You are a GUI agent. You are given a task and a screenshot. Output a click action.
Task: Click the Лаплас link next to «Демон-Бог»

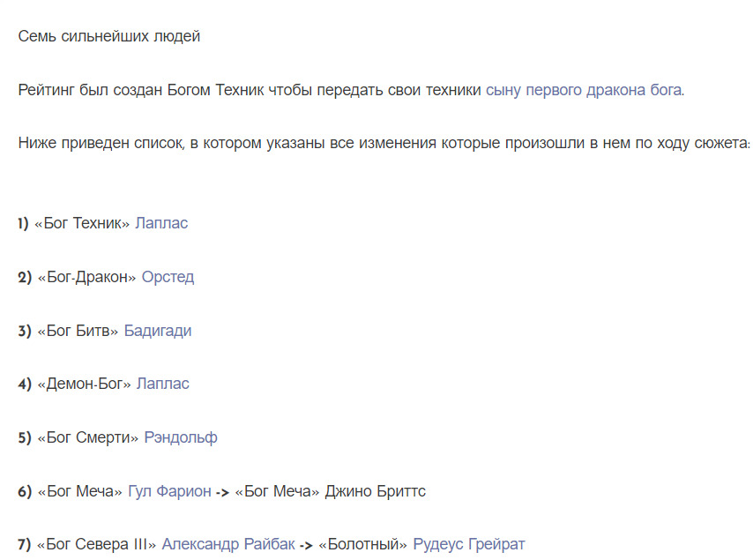coord(162,384)
